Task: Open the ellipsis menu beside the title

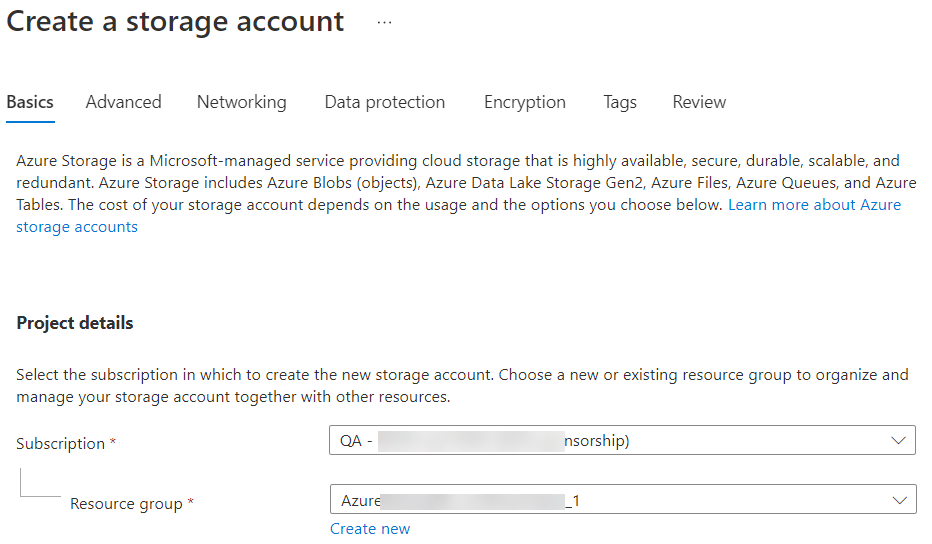Action: pyautogui.click(x=385, y=23)
